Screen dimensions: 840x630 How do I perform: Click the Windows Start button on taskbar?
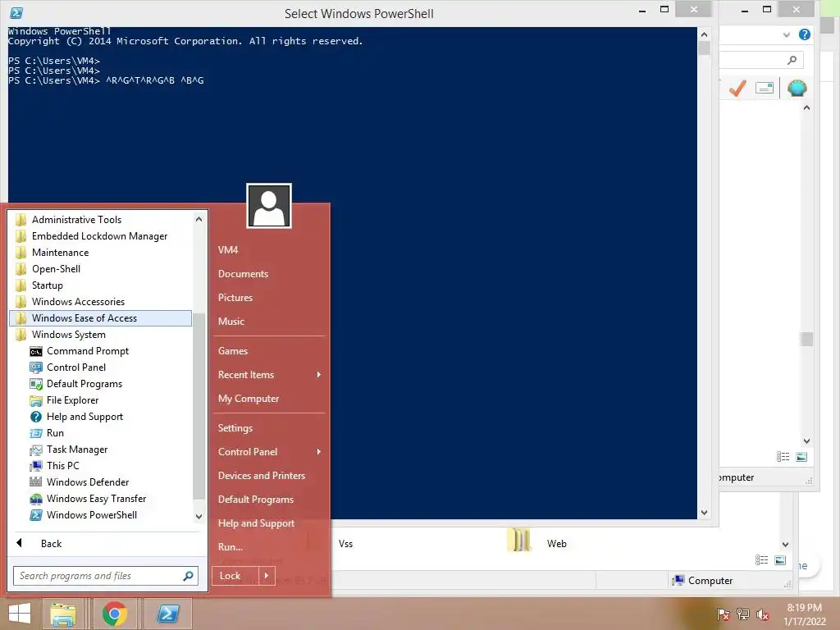[x=20, y=614]
